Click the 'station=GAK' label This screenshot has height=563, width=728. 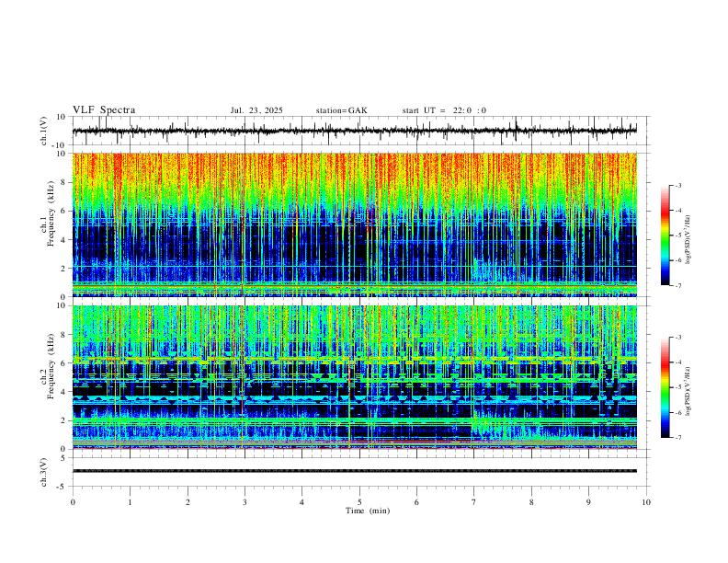coord(342,110)
